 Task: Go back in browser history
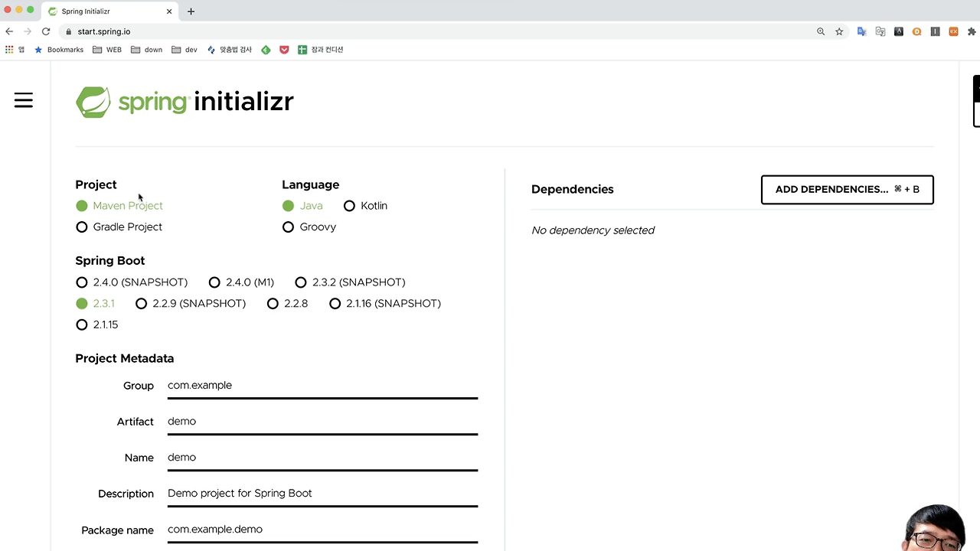tap(9, 31)
